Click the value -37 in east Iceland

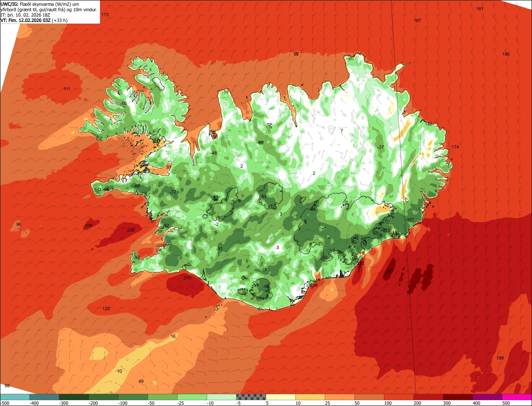381,147
